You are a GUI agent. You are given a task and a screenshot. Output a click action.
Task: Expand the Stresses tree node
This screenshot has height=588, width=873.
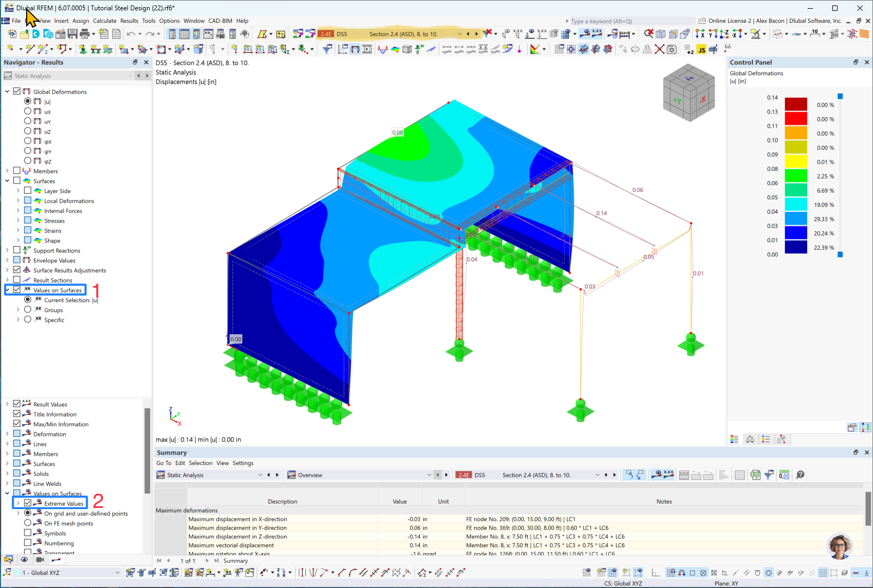coord(18,220)
